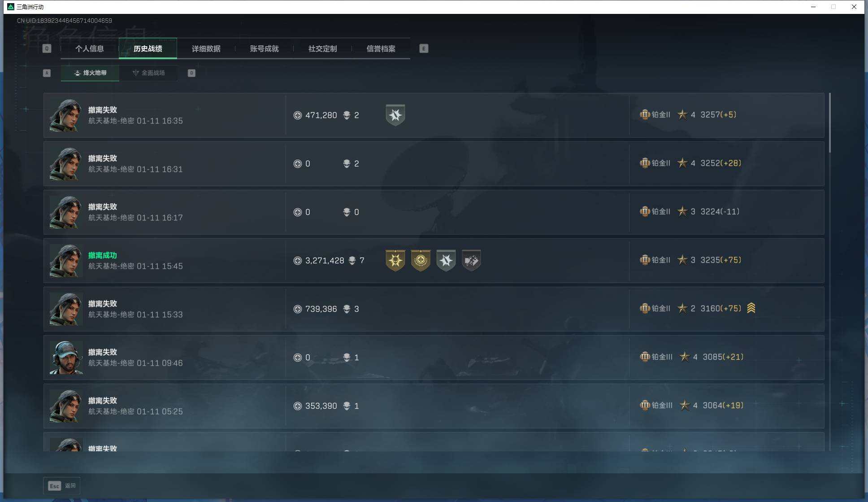This screenshot has height=502, width=868.
Task: Switch to 全面战场 mode records
Action: click(x=148, y=73)
